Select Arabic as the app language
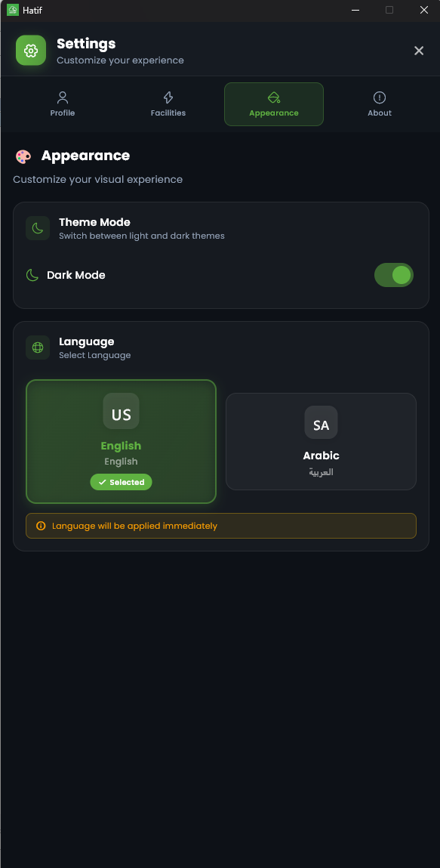The height and width of the screenshot is (868, 440). [x=321, y=441]
